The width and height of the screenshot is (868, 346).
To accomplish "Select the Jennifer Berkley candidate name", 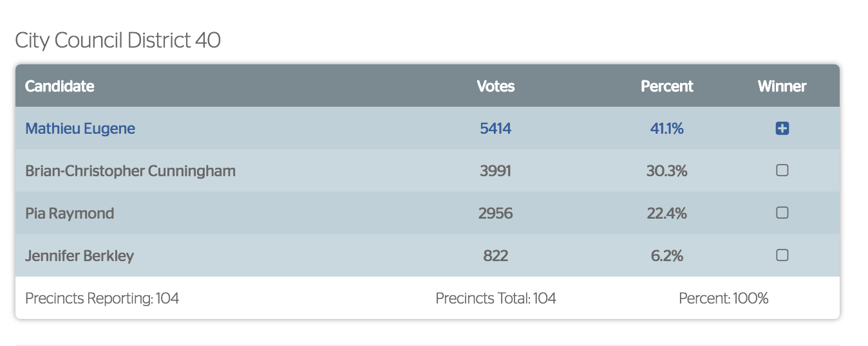I will click(x=79, y=256).
